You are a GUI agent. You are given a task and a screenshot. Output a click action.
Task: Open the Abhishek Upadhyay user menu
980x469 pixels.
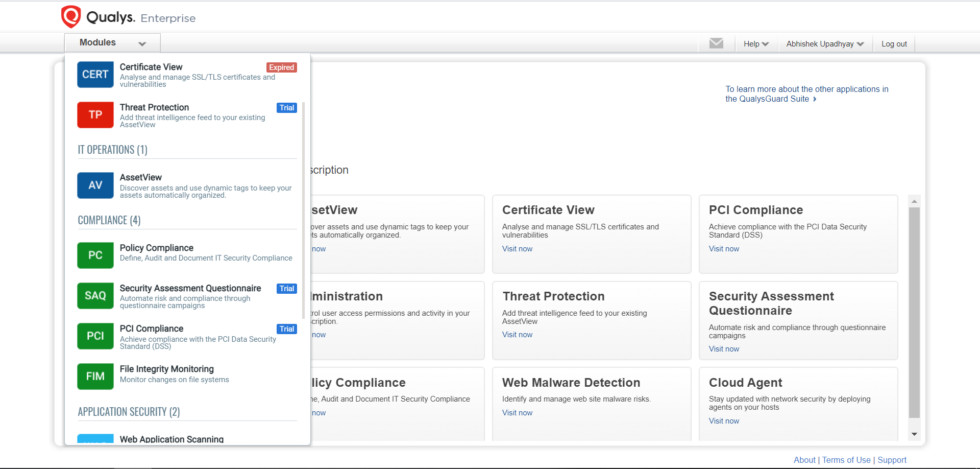[824, 44]
